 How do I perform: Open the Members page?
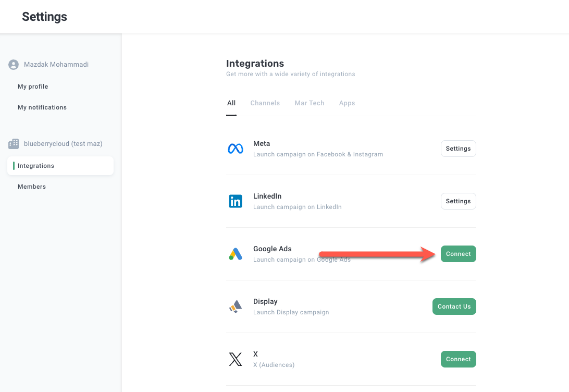32,187
